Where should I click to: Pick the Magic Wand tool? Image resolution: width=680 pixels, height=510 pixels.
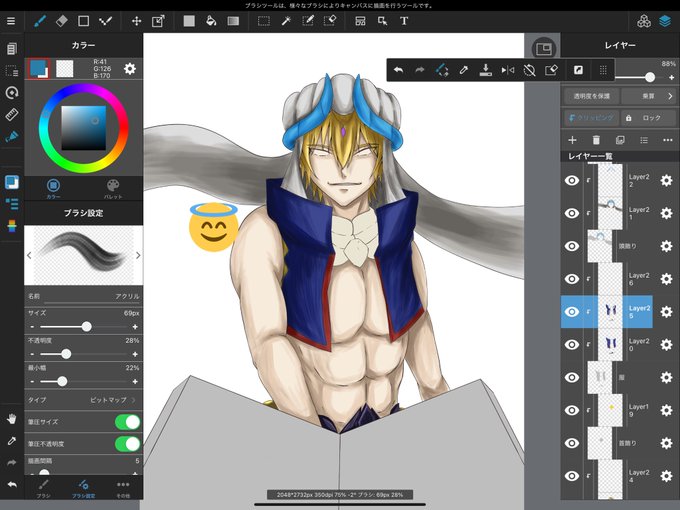[286, 21]
